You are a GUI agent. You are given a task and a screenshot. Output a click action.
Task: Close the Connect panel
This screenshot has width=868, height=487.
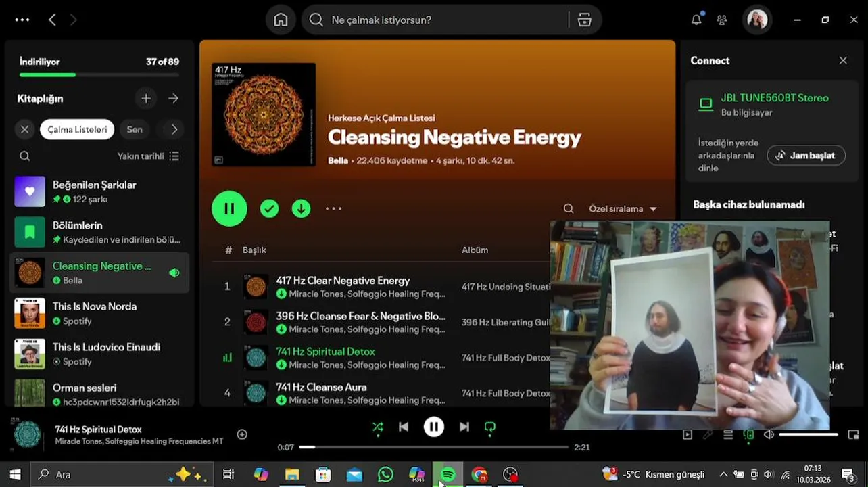[x=843, y=60]
